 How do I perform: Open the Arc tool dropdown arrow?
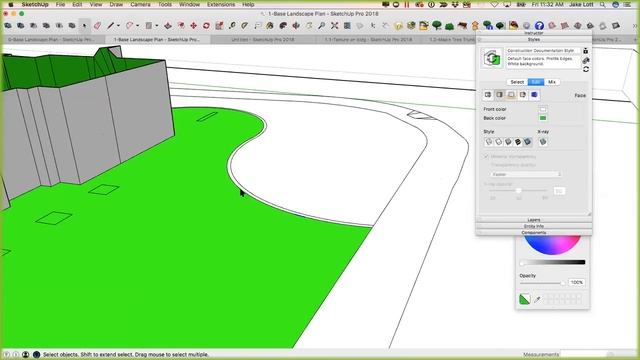(x=138, y=25)
